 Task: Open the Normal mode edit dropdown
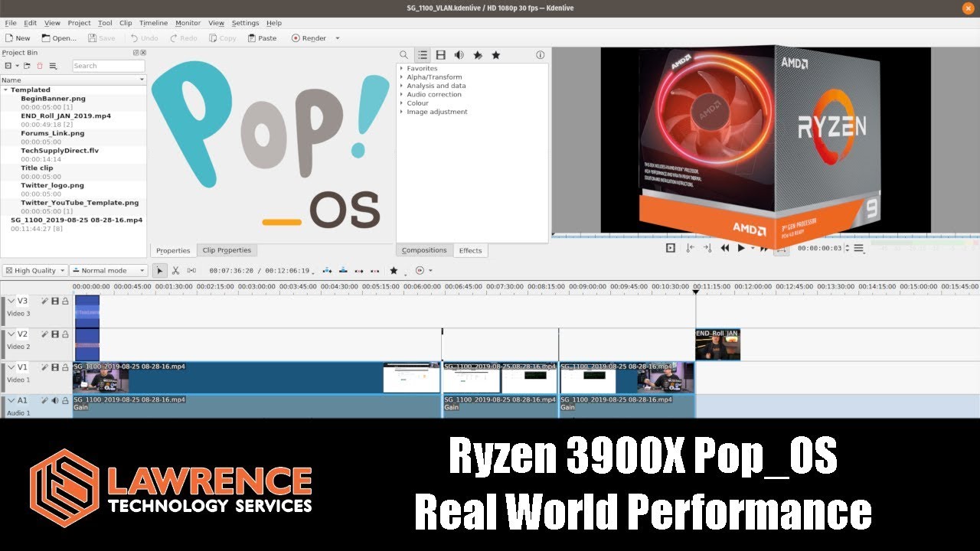click(108, 270)
